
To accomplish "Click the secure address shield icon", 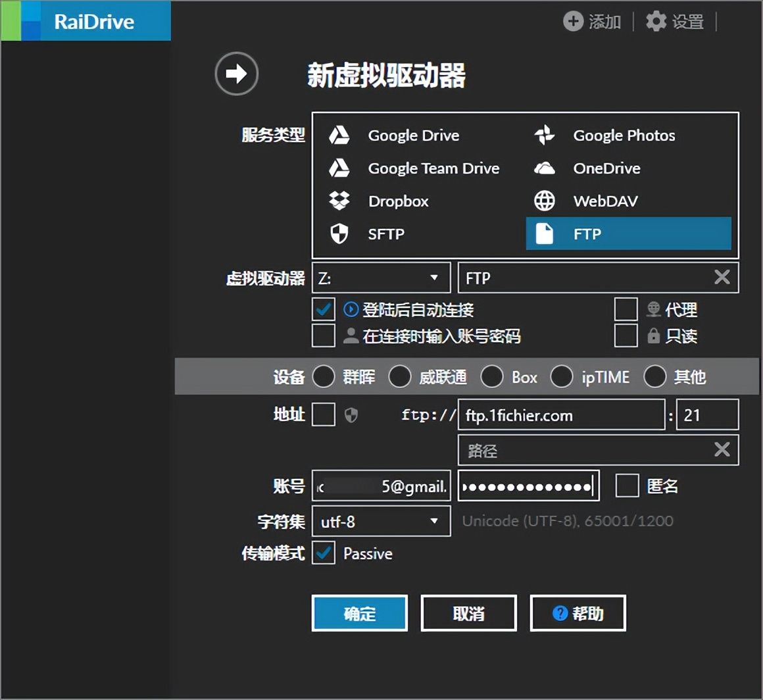I will pos(351,414).
